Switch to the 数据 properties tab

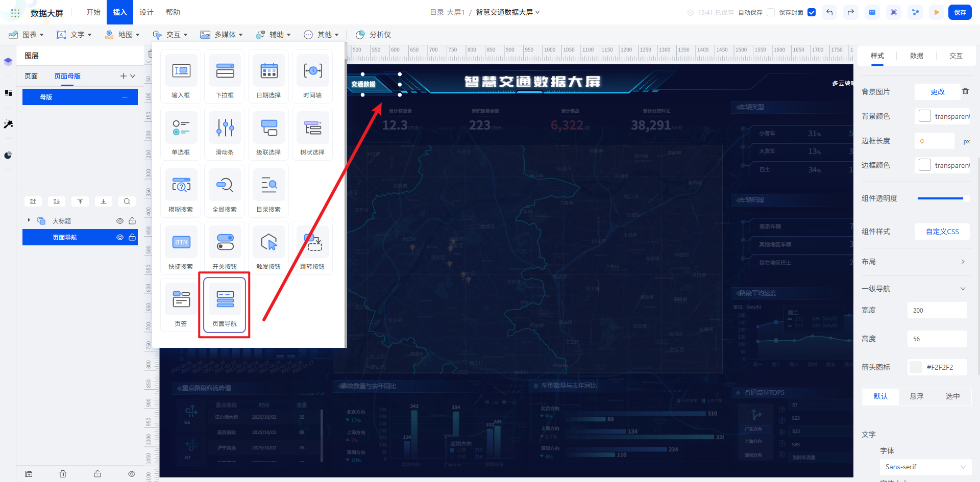(917, 56)
